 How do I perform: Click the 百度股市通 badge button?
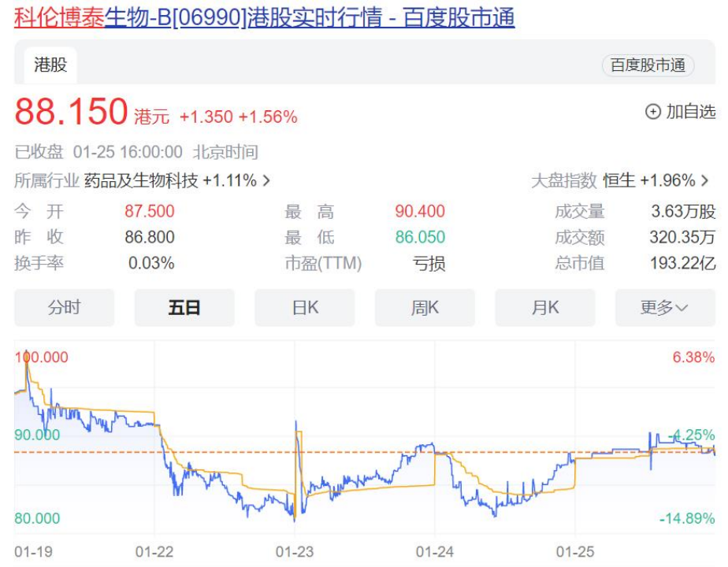(x=648, y=65)
